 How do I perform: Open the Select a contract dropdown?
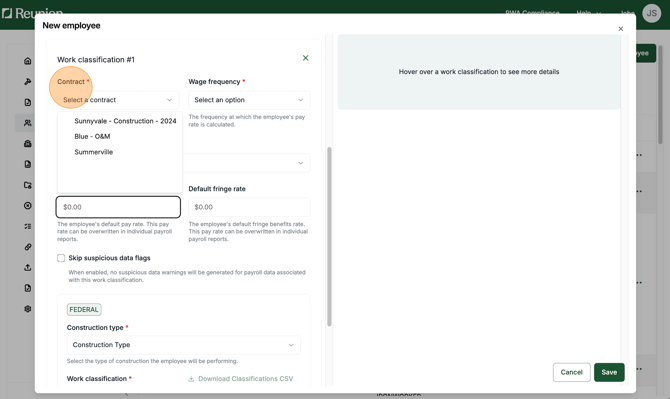point(118,100)
